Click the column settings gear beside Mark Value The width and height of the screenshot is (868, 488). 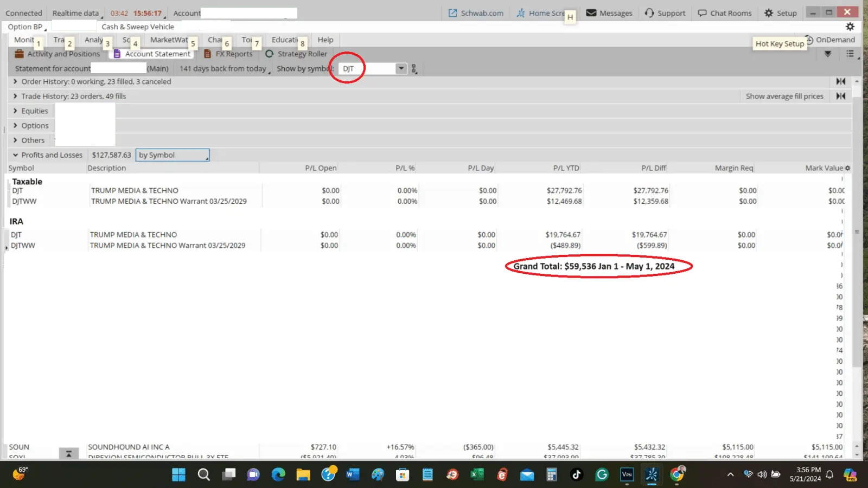847,168
